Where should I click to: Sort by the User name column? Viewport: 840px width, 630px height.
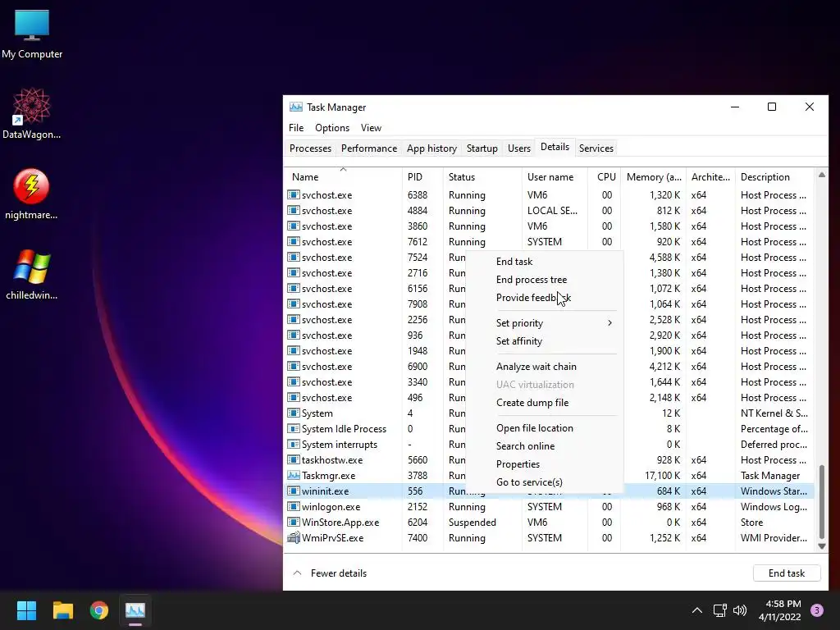point(555,177)
